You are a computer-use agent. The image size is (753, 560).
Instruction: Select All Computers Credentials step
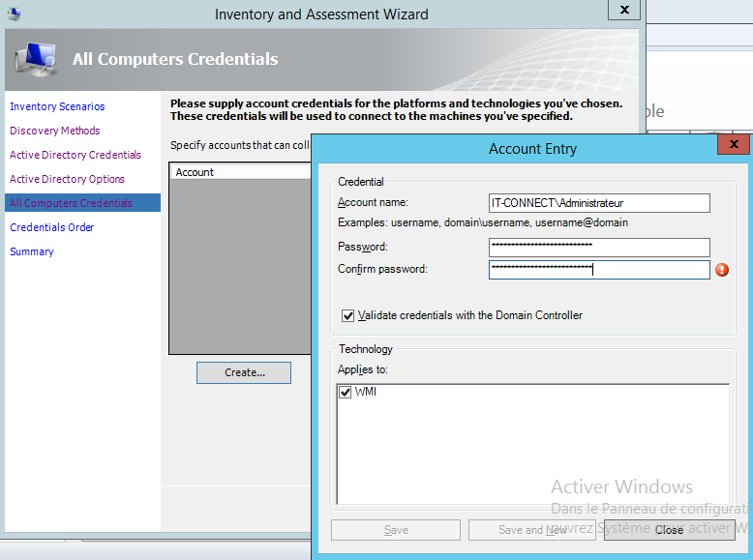pos(71,203)
